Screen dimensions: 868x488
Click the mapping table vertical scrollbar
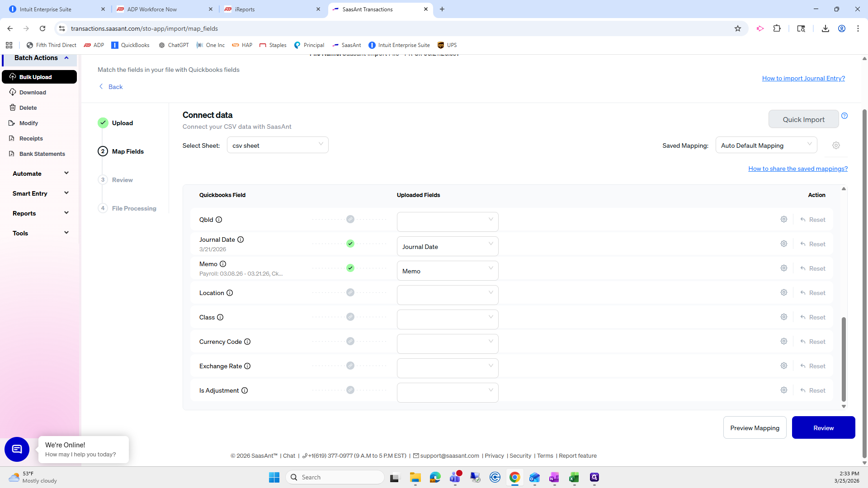click(843, 359)
